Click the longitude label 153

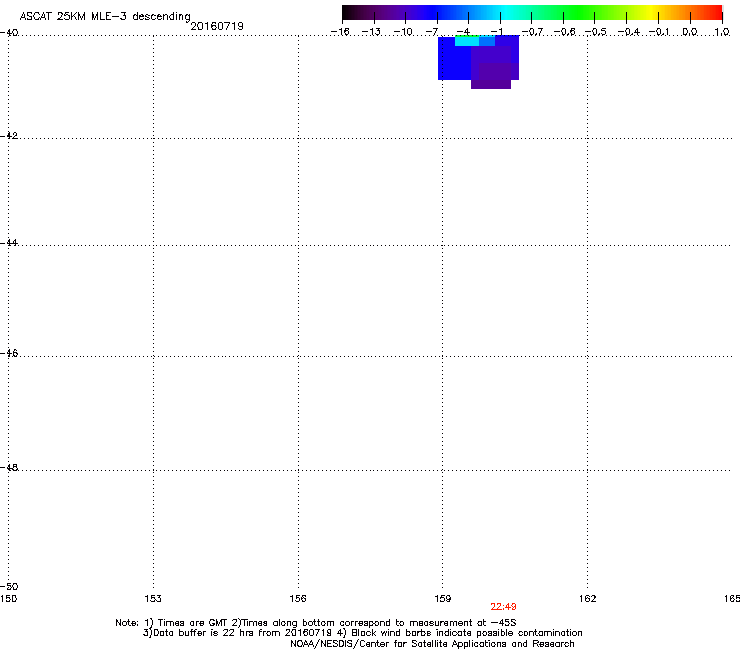(153, 599)
